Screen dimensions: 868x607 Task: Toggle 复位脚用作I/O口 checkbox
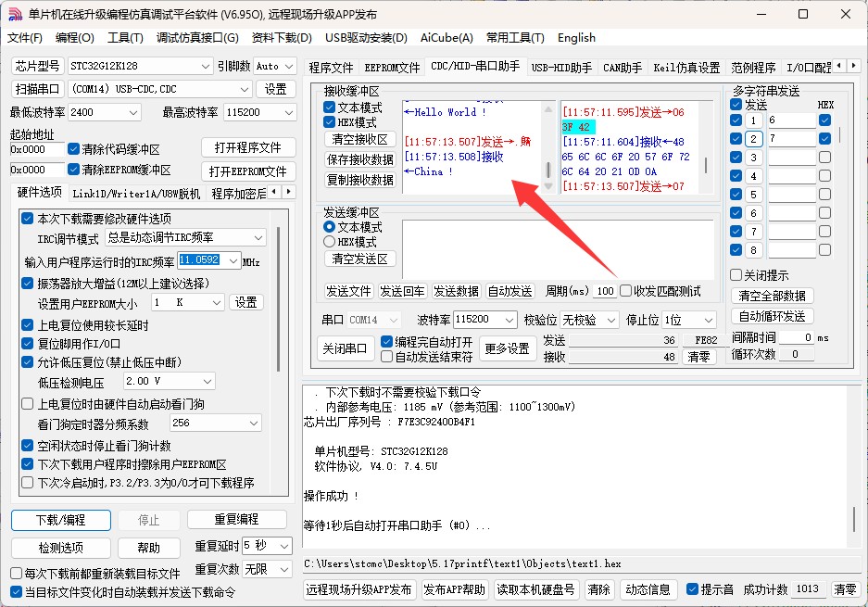pos(27,344)
